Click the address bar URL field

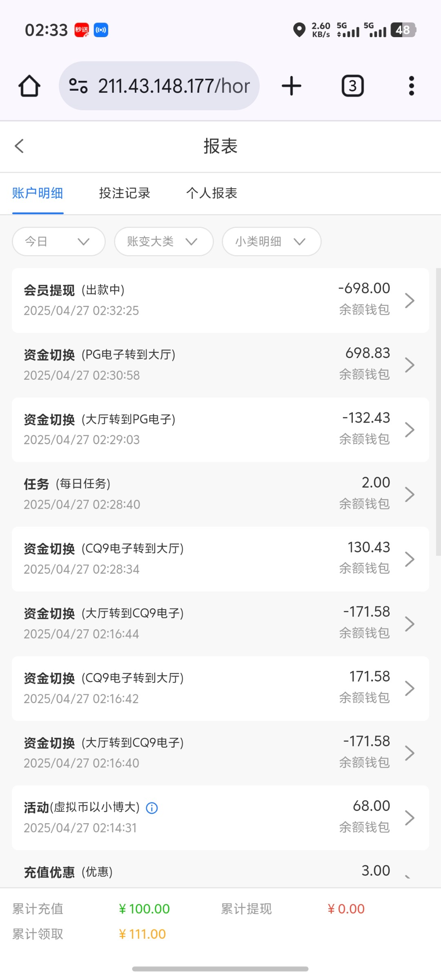(174, 86)
